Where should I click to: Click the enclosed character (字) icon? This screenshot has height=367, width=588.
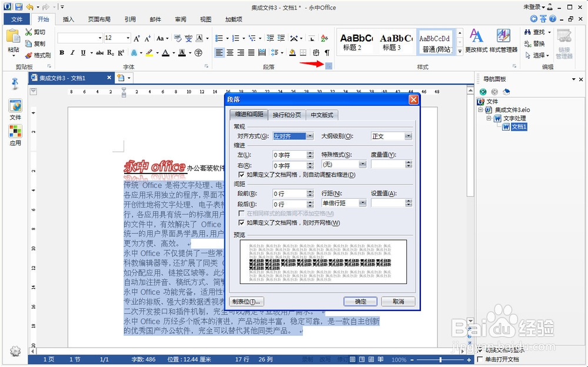[198, 53]
